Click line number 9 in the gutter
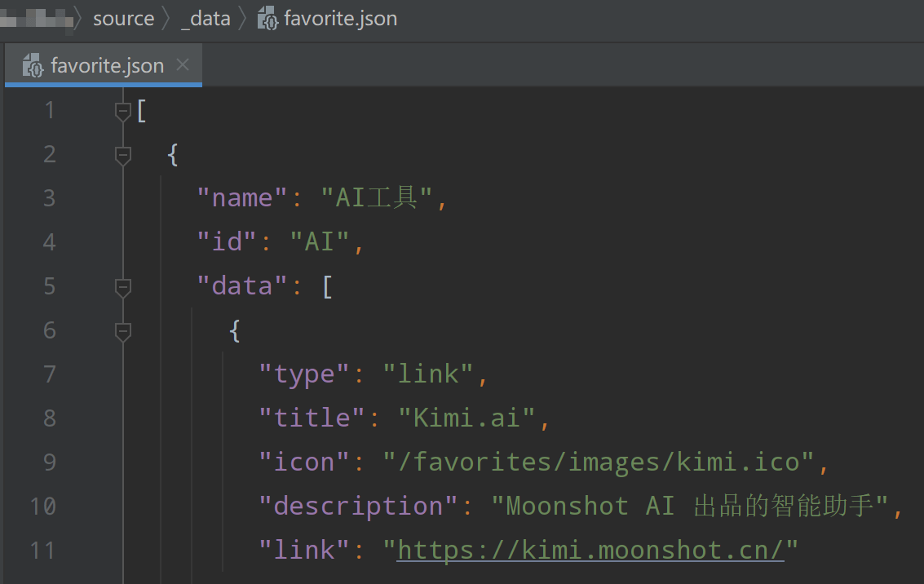Viewport: 924px width, 584px height. [x=49, y=462]
